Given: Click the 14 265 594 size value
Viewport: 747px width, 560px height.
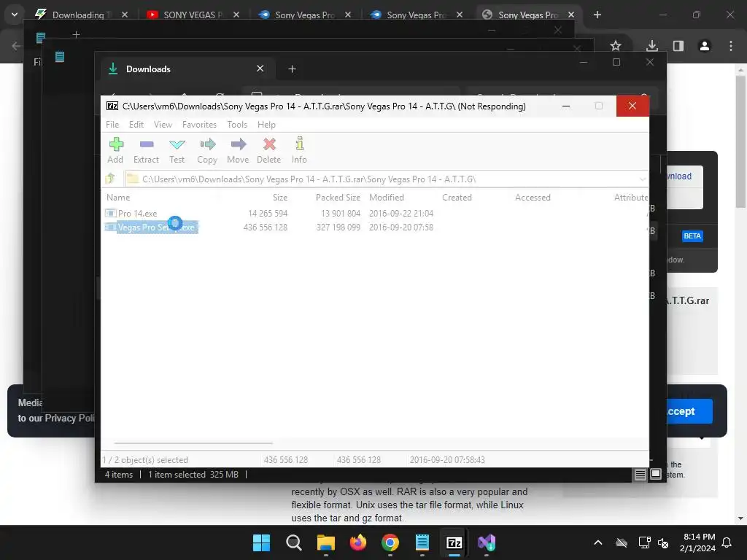Looking at the screenshot, I should (x=268, y=214).
